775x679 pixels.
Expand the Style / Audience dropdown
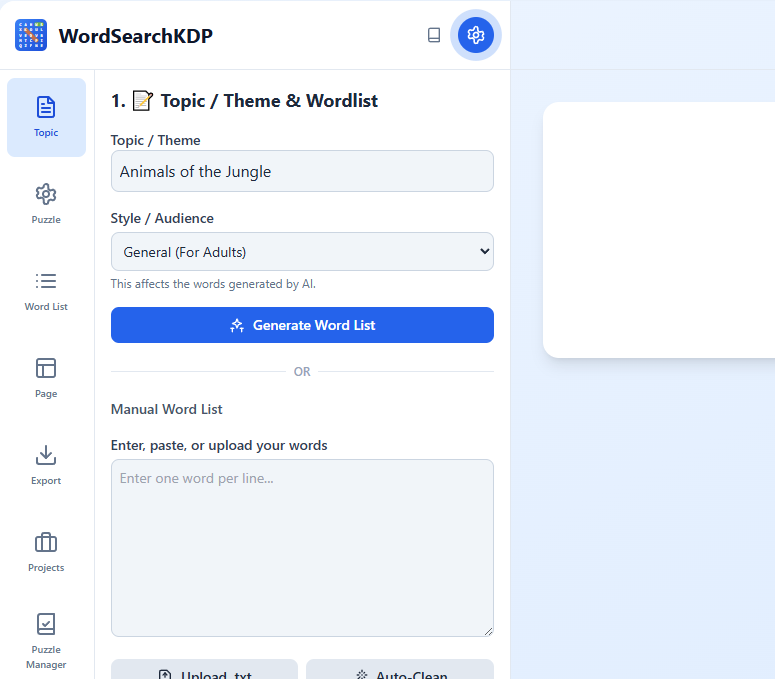302,252
